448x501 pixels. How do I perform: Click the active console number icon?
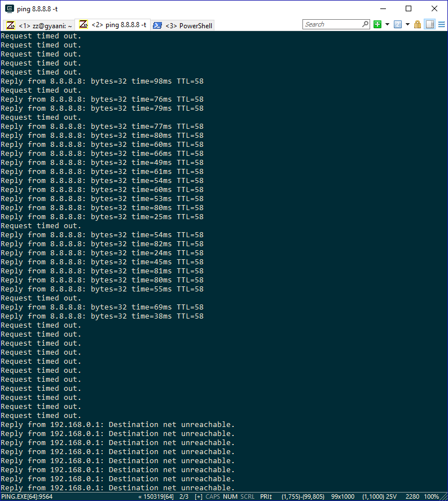(398, 24)
